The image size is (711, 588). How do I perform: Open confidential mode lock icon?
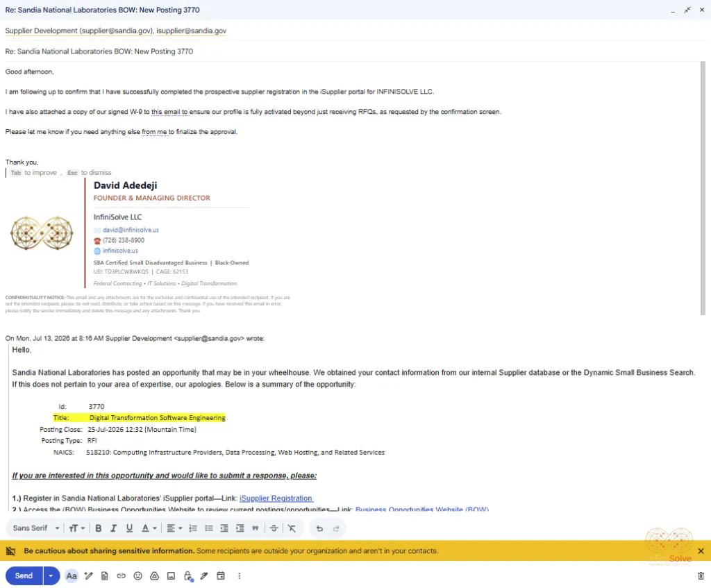pyautogui.click(x=187, y=576)
